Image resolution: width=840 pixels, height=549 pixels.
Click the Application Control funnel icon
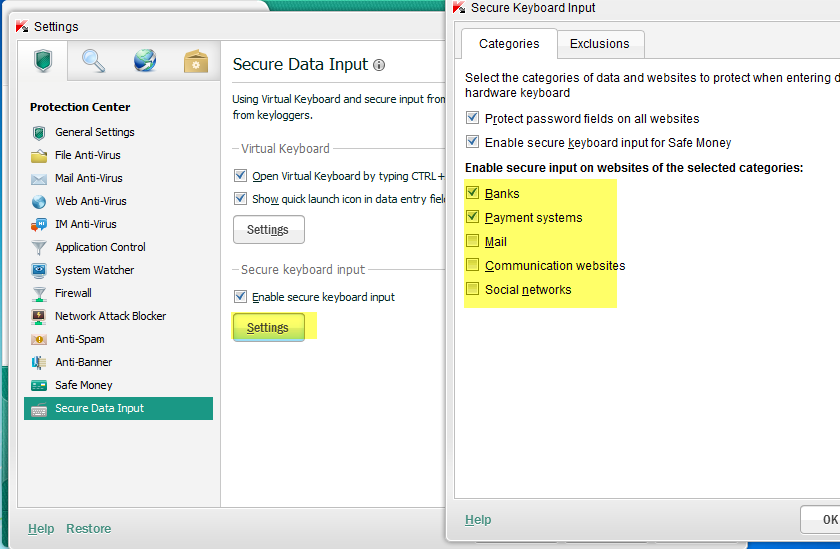click(x=39, y=247)
